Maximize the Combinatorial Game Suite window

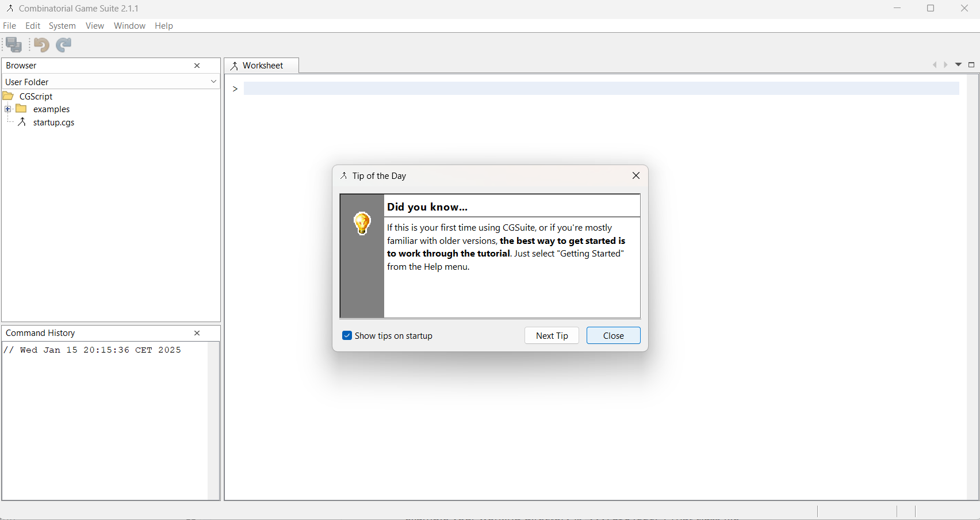931,8
